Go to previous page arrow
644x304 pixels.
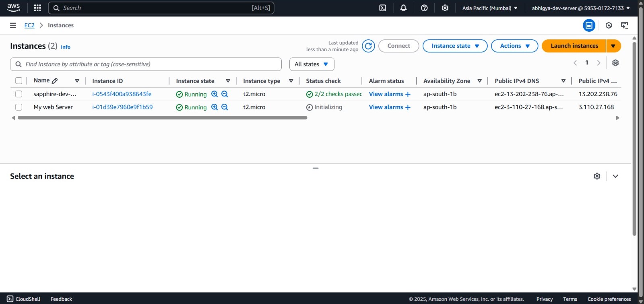[575, 63]
